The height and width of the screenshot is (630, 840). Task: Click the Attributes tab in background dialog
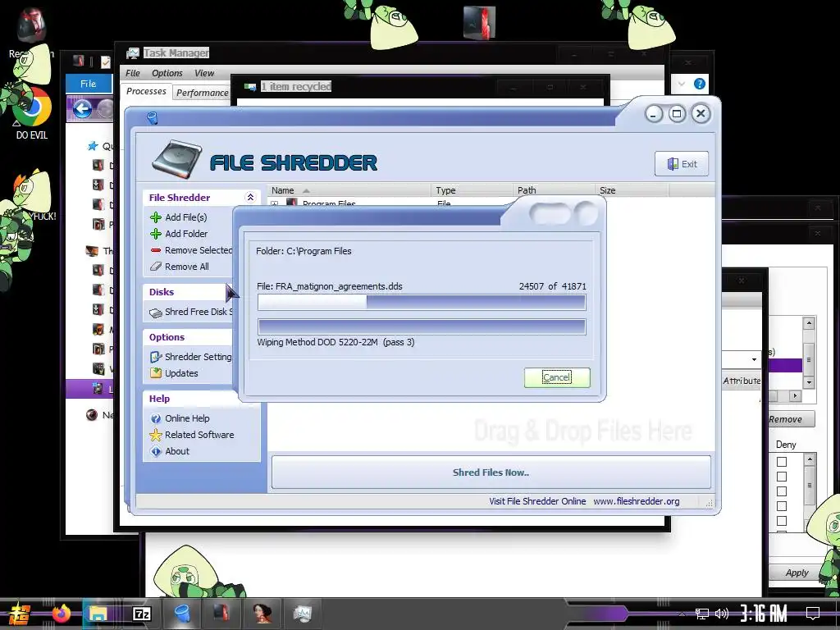point(742,381)
